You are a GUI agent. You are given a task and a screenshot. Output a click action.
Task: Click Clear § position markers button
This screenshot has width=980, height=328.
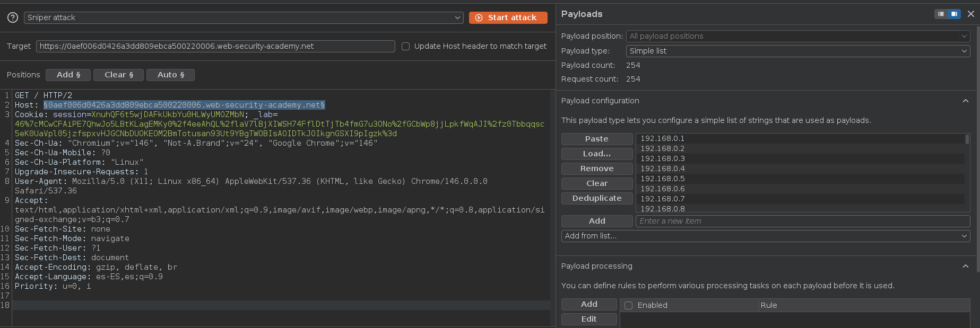point(118,75)
